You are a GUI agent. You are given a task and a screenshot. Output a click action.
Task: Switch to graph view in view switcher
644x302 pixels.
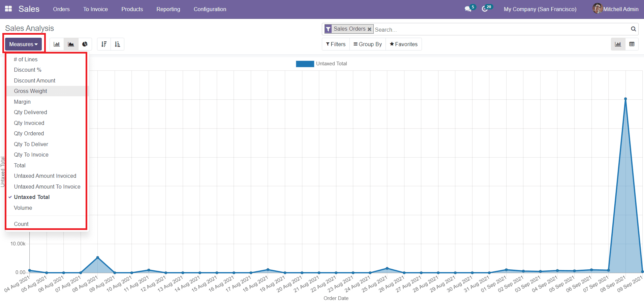(x=618, y=44)
